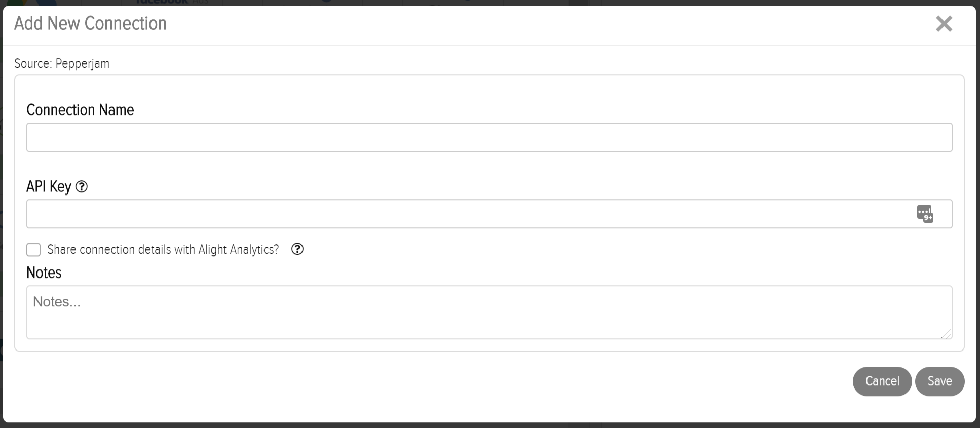Select the Notes text area
The image size is (980, 428).
(x=489, y=313)
